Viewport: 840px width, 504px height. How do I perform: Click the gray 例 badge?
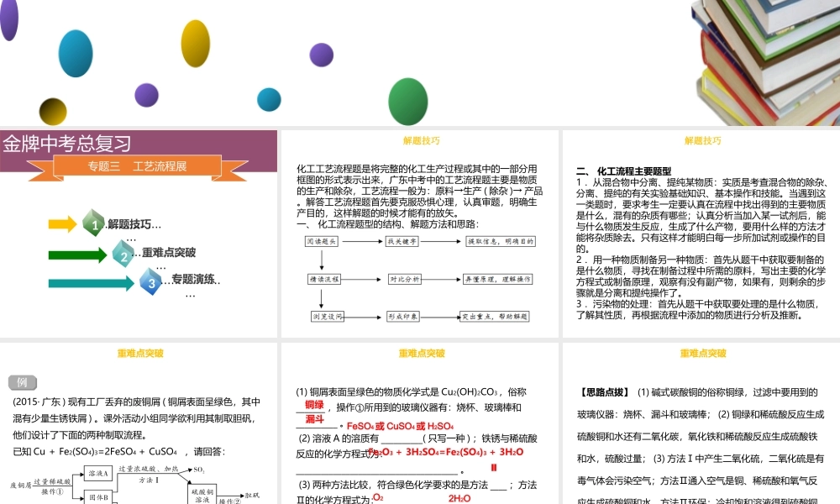click(x=23, y=382)
